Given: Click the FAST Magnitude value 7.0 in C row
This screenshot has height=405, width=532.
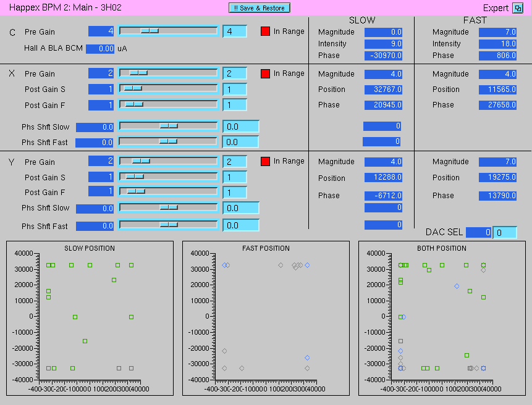Looking at the screenshot, I should tap(498, 32).
